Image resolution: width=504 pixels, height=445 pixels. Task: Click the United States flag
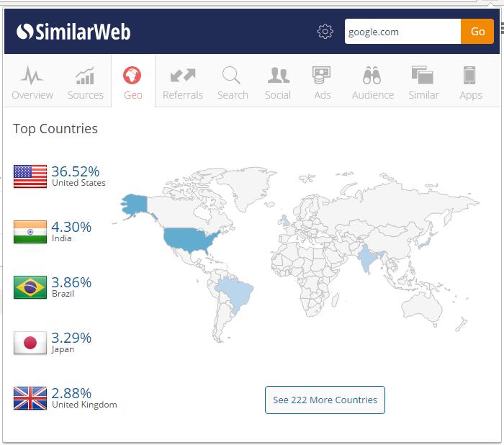[30, 176]
